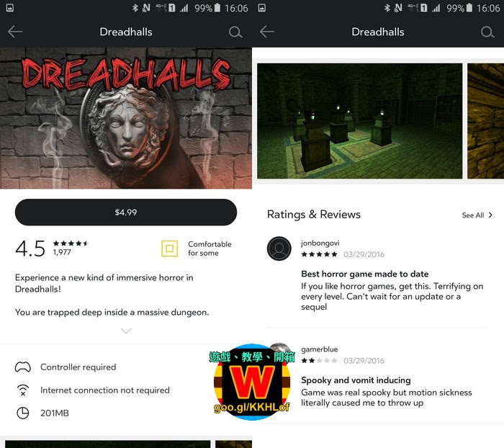Screen dimensions: 504x448
Task: Tap the back arrow on left Dreadhalls screen
Action: coord(15,32)
